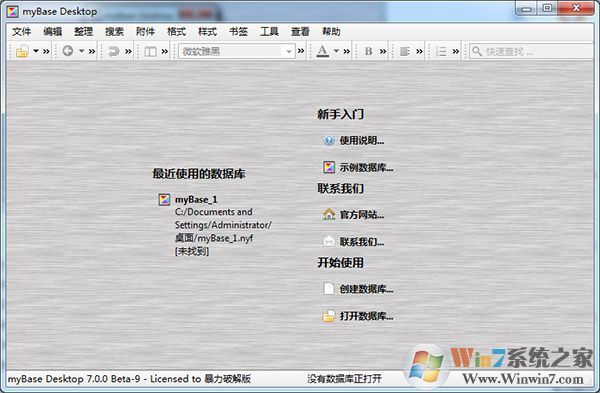Minimize the myBase Desktop window
This screenshot has height=393, width=600.
click(527, 8)
